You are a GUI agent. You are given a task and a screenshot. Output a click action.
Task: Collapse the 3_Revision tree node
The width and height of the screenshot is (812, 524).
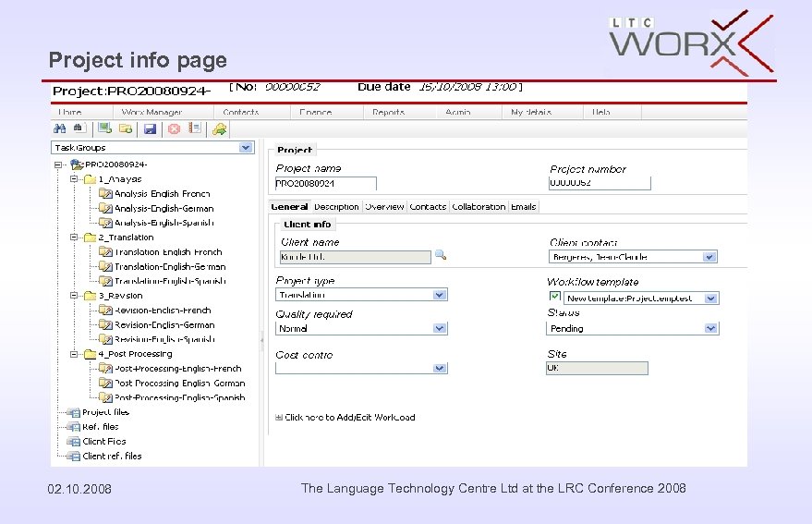click(x=74, y=296)
